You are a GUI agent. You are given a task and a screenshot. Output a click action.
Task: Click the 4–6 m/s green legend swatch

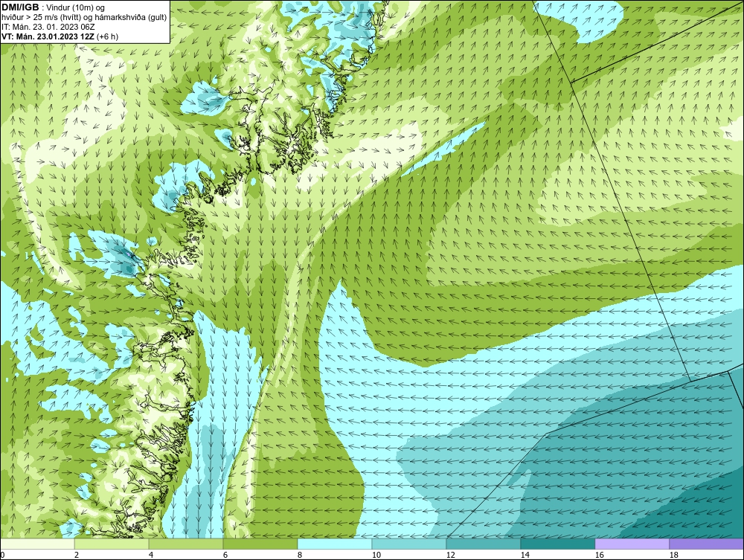(186, 544)
